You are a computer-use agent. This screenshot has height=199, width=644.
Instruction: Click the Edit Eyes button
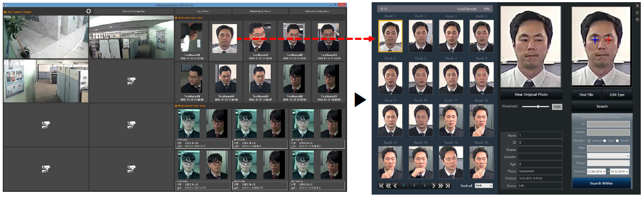click(x=617, y=95)
